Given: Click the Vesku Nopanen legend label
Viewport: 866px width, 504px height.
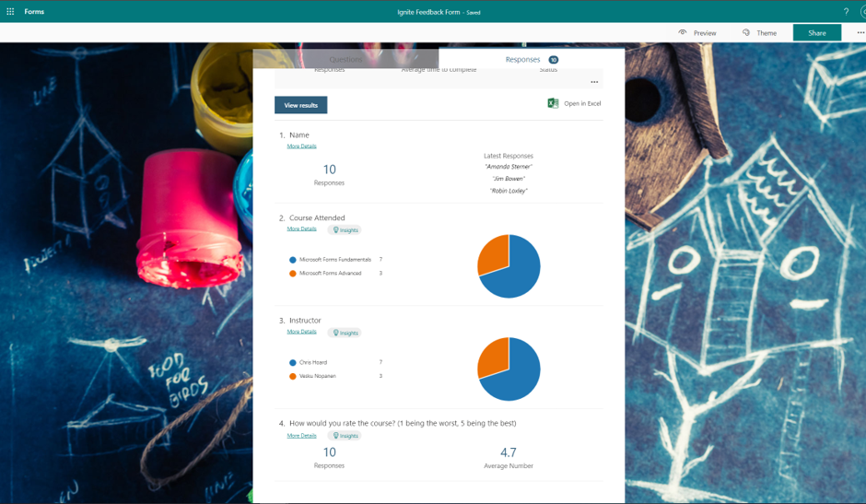Looking at the screenshot, I should click(x=318, y=376).
